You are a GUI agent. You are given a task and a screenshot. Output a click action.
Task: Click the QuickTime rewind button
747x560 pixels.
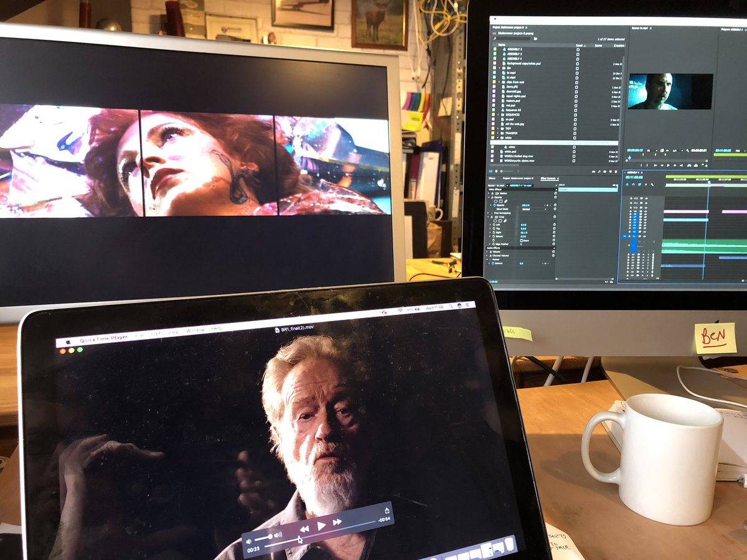click(x=304, y=529)
